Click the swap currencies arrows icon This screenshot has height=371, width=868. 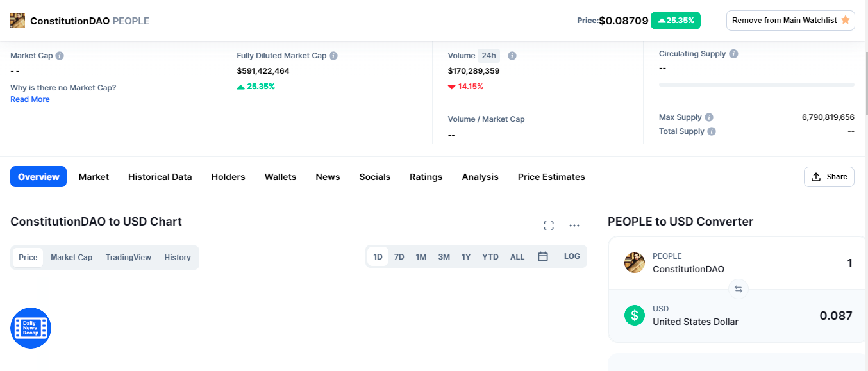point(738,289)
